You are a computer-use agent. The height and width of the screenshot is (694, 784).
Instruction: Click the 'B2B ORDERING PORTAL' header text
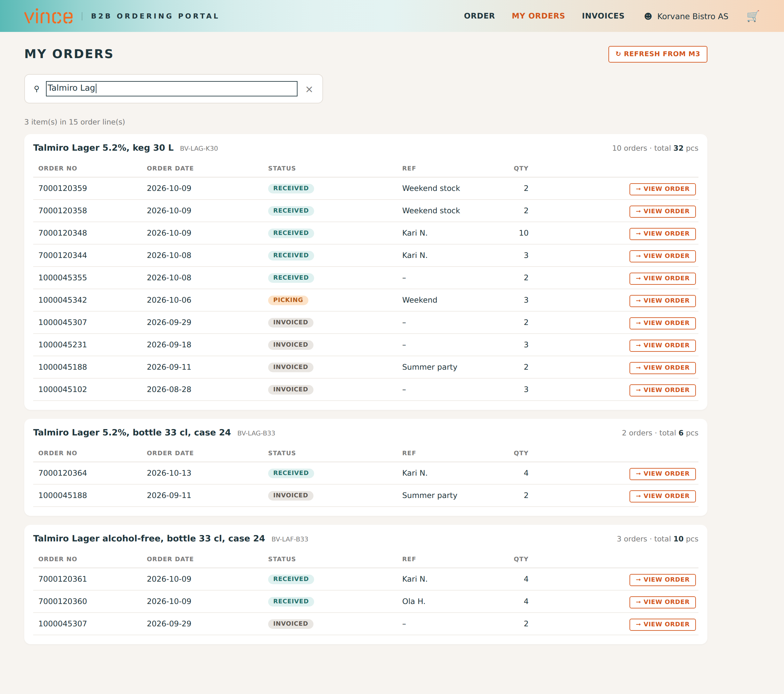pyautogui.click(x=155, y=16)
